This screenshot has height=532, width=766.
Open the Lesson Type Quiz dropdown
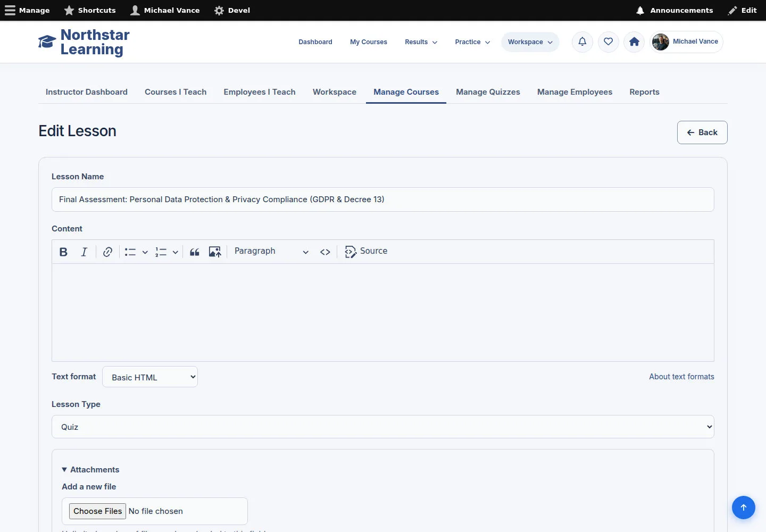click(x=383, y=427)
